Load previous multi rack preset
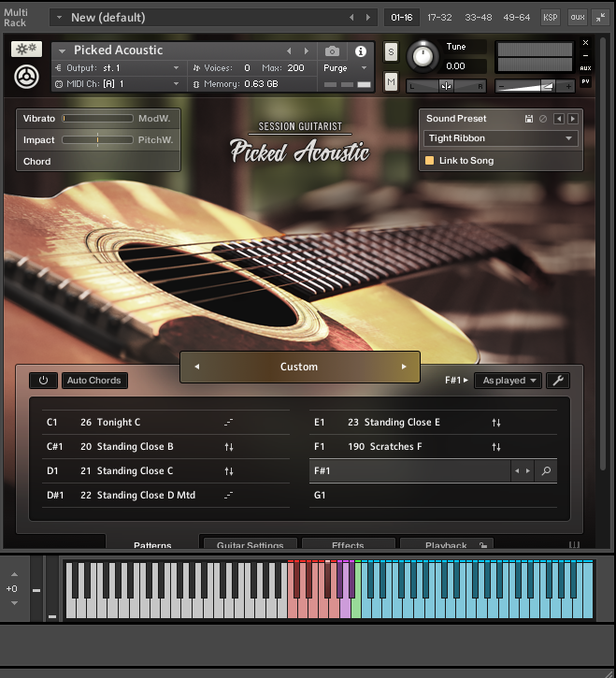 (351, 17)
